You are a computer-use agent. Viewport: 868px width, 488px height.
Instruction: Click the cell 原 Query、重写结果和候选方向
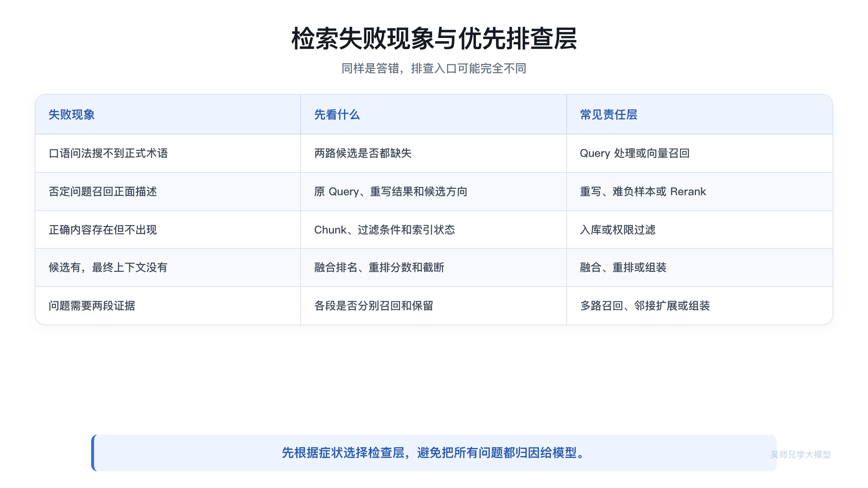(x=434, y=192)
